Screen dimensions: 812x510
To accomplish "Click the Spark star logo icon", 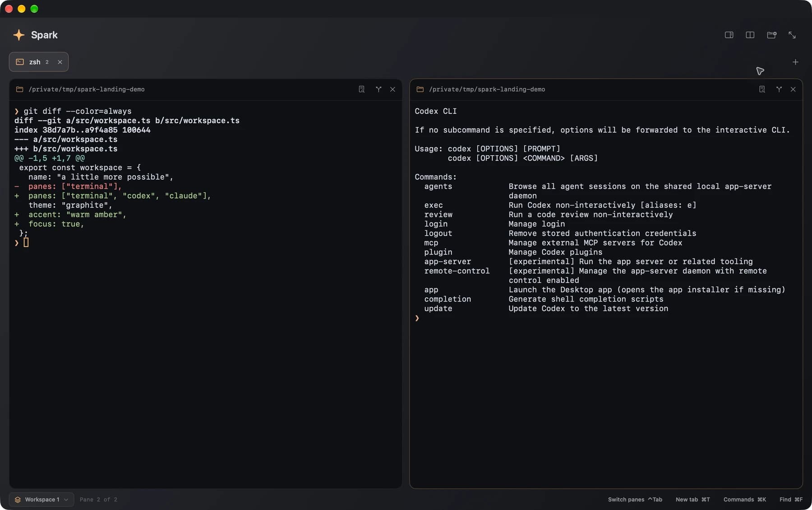I will coord(19,35).
